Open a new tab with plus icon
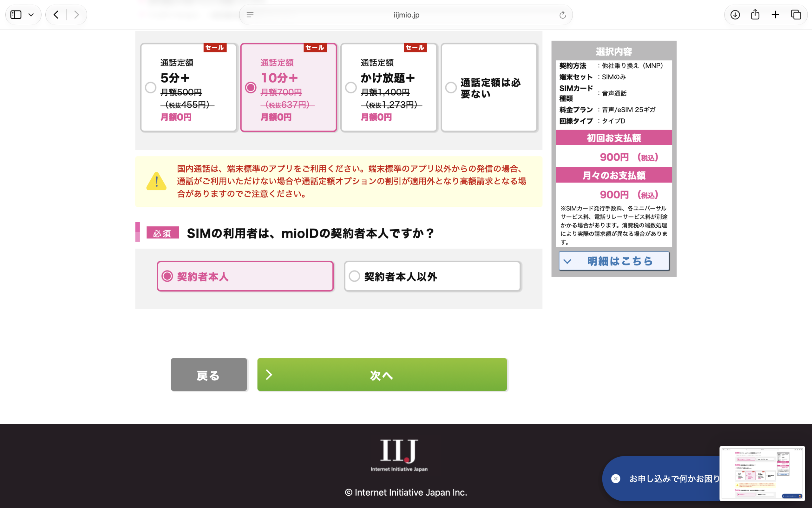Image resolution: width=812 pixels, height=508 pixels. pyautogui.click(x=776, y=15)
